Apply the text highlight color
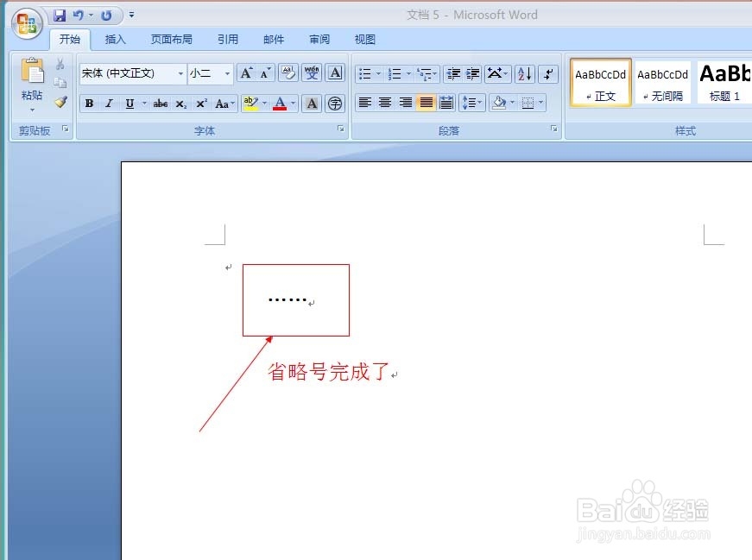This screenshot has height=560, width=752. point(250,103)
